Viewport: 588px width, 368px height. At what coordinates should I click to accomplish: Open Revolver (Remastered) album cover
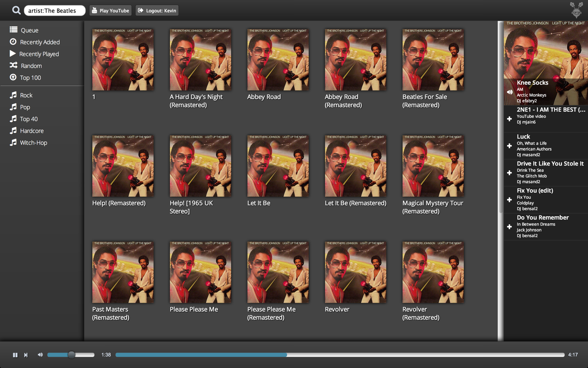coord(433,272)
